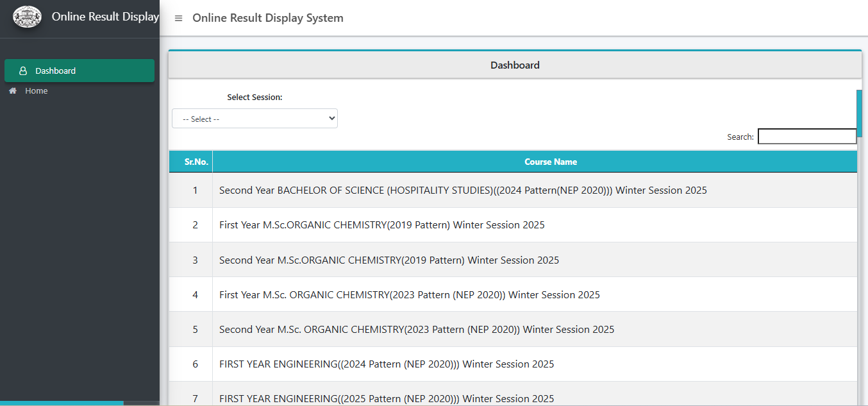Image resolution: width=868 pixels, height=406 pixels.
Task: Click the teal scrollbar on the right edge
Action: coord(860,112)
